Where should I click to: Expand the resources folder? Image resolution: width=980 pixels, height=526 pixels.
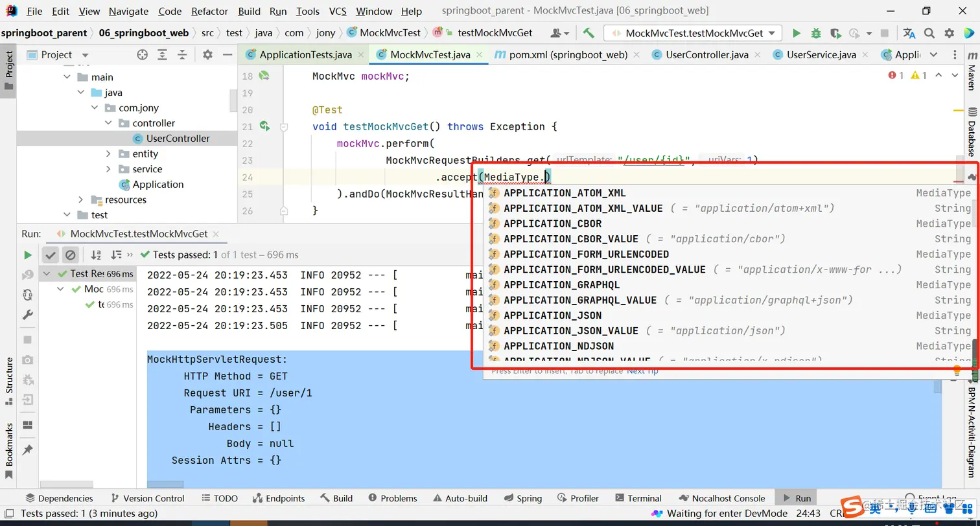coord(81,200)
